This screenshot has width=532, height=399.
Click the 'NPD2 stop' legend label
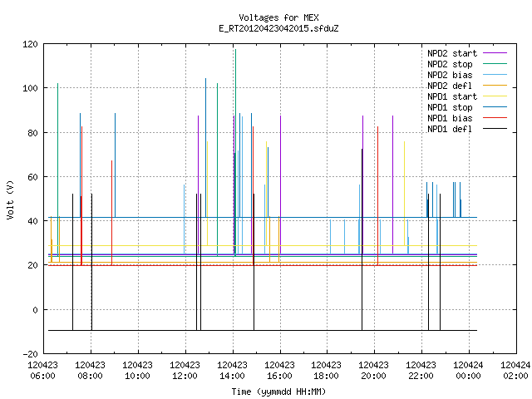click(450, 64)
